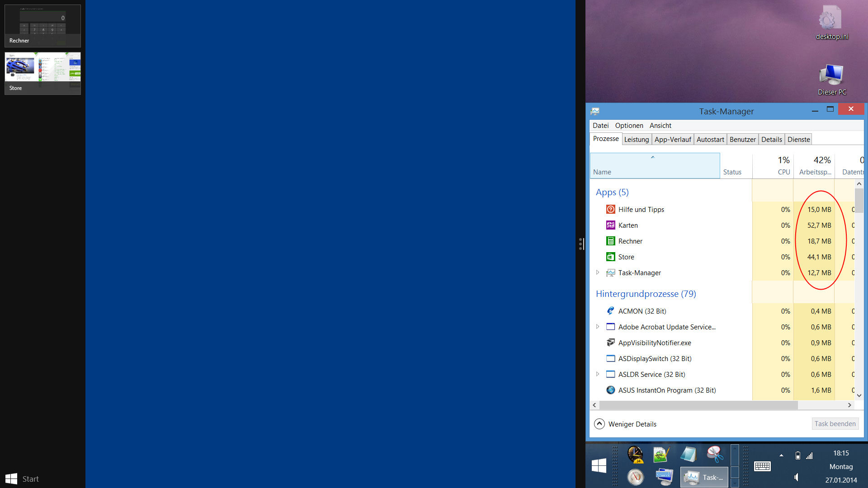Image resolution: width=868 pixels, height=488 pixels.
Task: Click the Task beenden button
Action: 835,424
